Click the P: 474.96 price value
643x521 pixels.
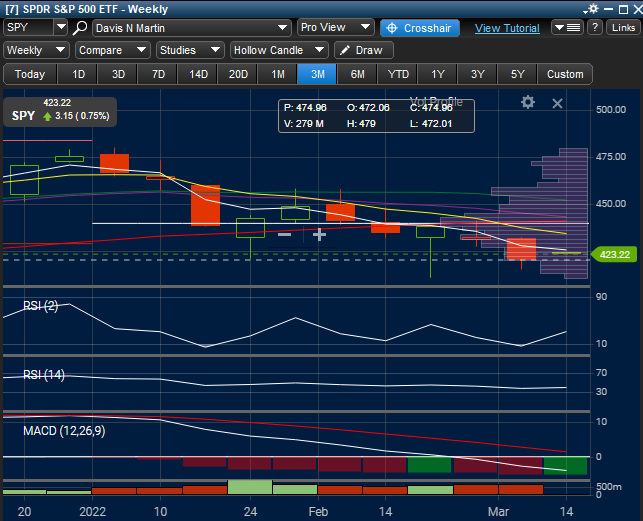305,107
